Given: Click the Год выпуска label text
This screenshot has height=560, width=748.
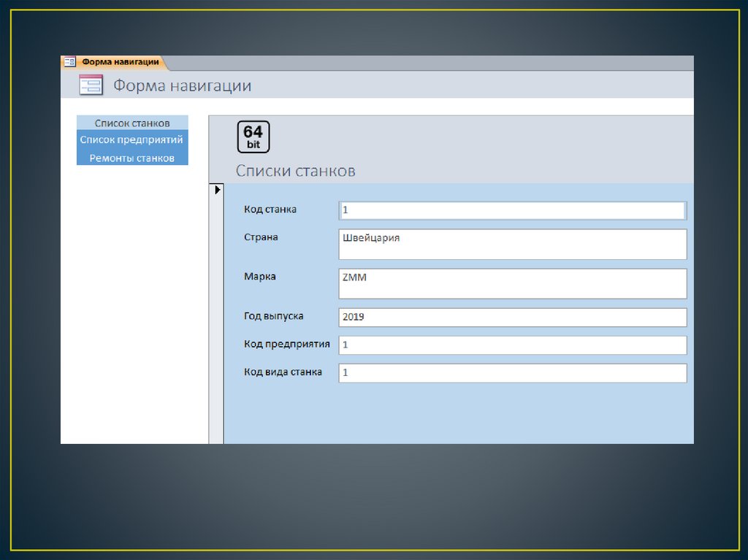Looking at the screenshot, I should [x=273, y=316].
